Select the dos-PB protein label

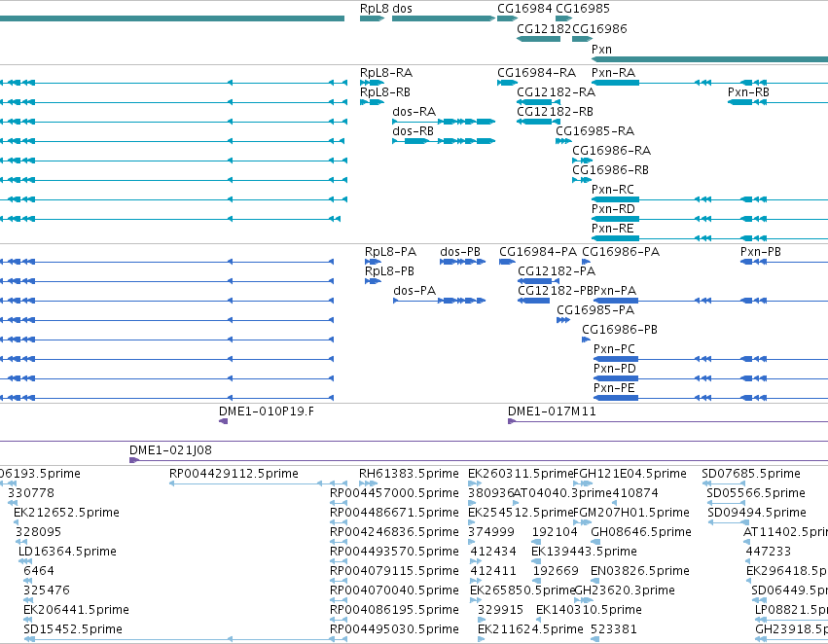(460, 252)
